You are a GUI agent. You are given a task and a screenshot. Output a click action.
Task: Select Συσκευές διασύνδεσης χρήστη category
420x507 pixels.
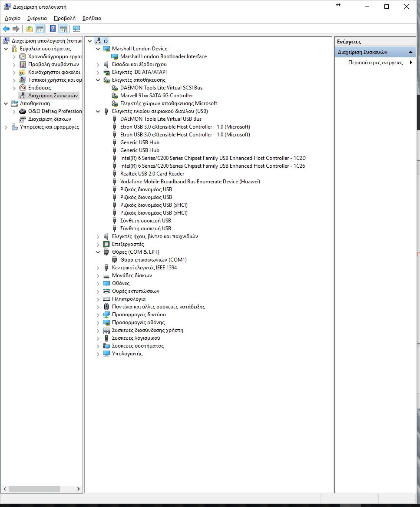(147, 331)
